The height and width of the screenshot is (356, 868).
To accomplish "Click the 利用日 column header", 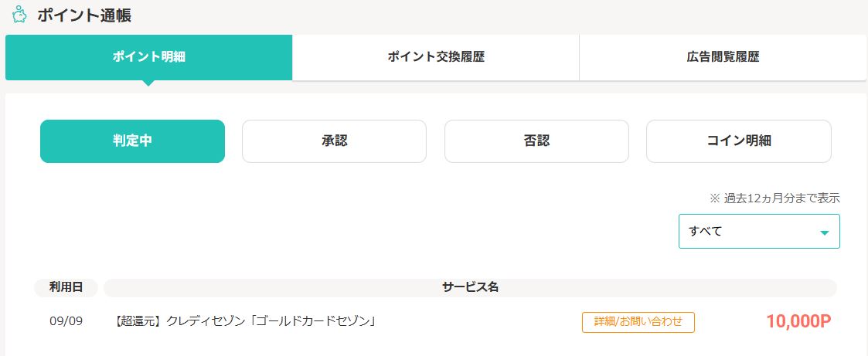I will 66,287.
